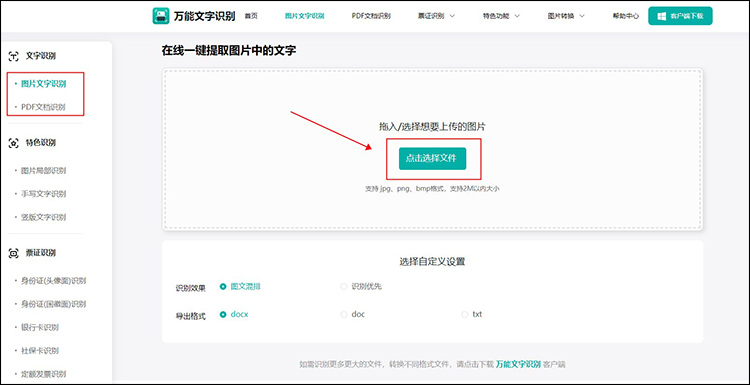The image size is (750, 385).
Task: Click the 文字识别 section icon in sidebar
Action: 14,56
